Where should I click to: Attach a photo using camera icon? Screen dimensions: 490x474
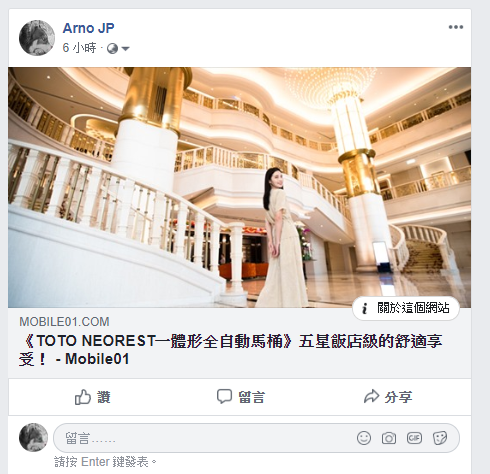pyautogui.click(x=389, y=438)
